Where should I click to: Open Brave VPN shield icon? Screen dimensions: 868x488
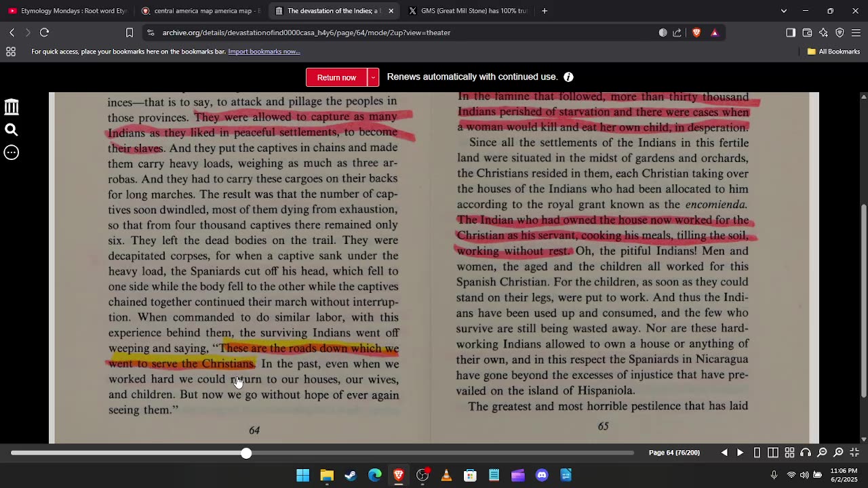840,33
